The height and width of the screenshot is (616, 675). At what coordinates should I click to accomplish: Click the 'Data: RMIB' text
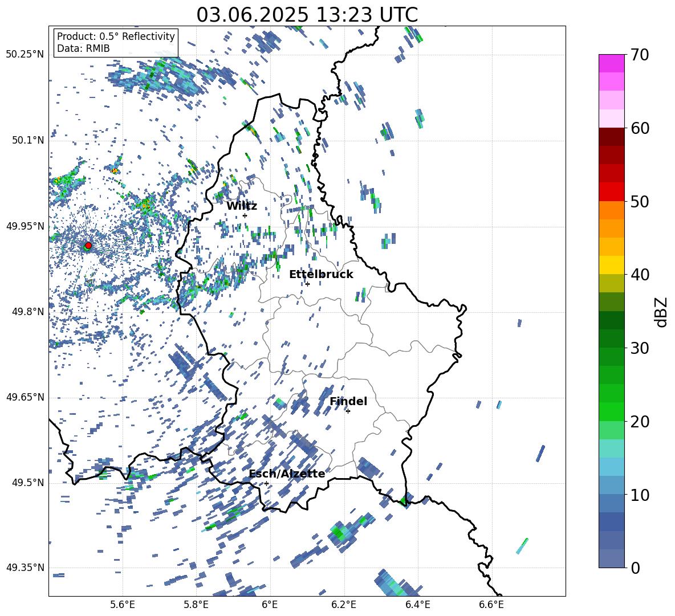83,48
